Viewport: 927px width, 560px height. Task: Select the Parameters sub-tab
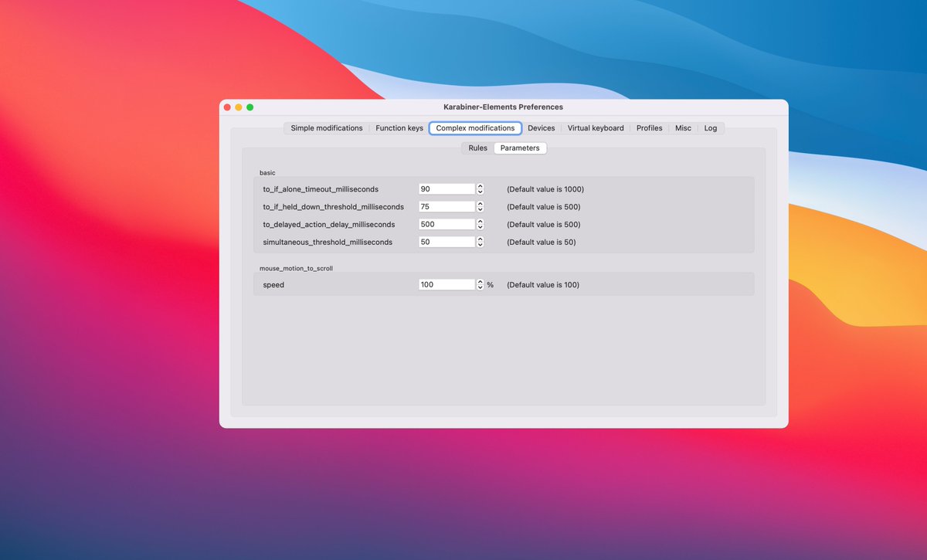tap(520, 148)
